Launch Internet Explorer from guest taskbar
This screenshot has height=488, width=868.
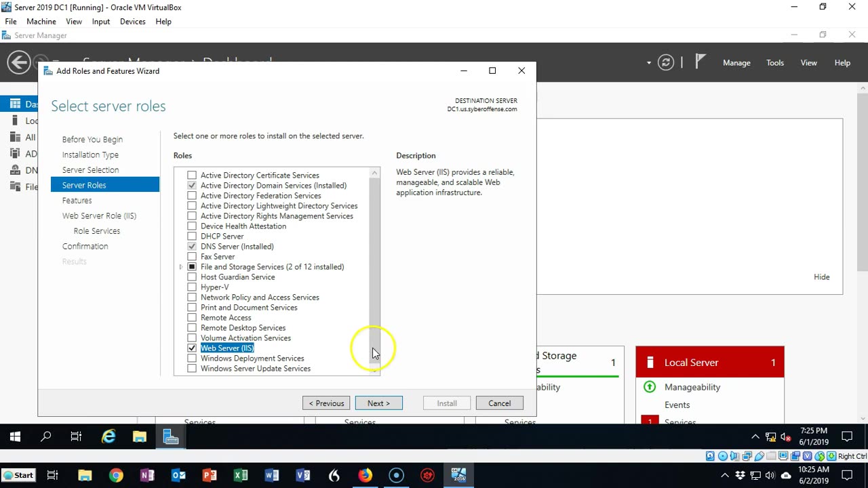[108, 437]
